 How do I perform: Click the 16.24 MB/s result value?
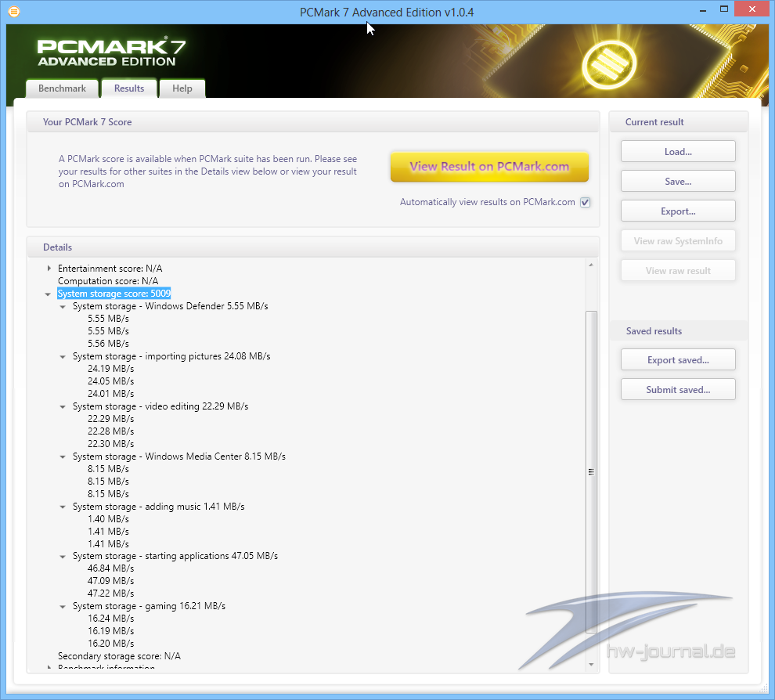coord(110,619)
